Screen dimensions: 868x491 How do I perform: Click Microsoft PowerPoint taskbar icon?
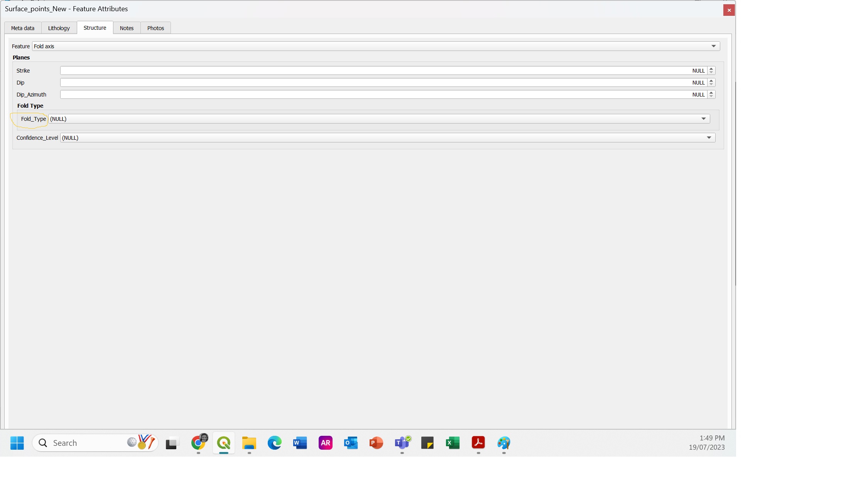376,443
